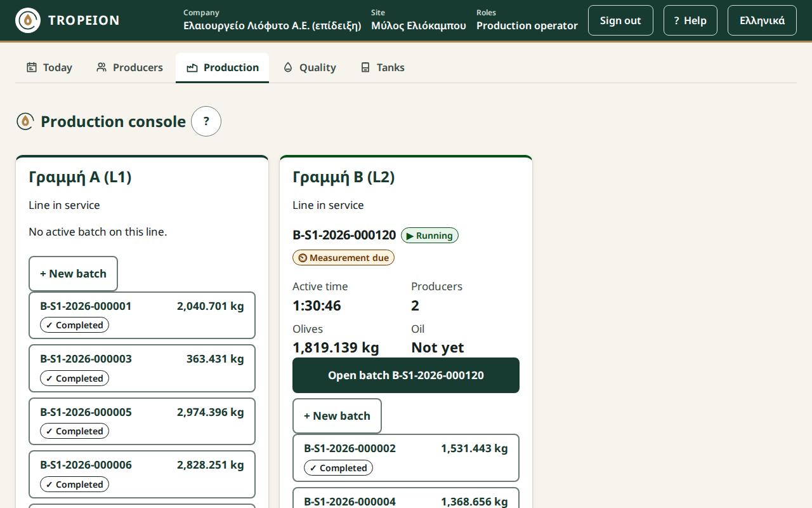Open completed batch B-S1-2026-000005
812x508 pixels.
click(142, 421)
